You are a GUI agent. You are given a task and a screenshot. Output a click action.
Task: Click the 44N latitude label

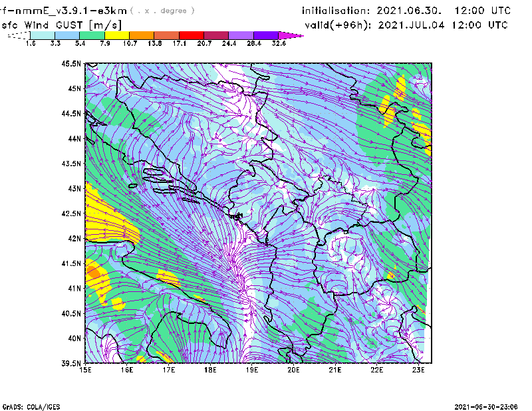74,138
